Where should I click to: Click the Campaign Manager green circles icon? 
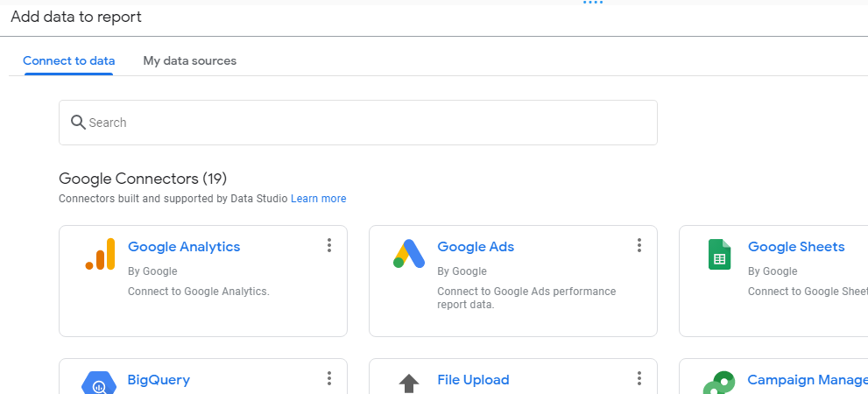click(719, 383)
